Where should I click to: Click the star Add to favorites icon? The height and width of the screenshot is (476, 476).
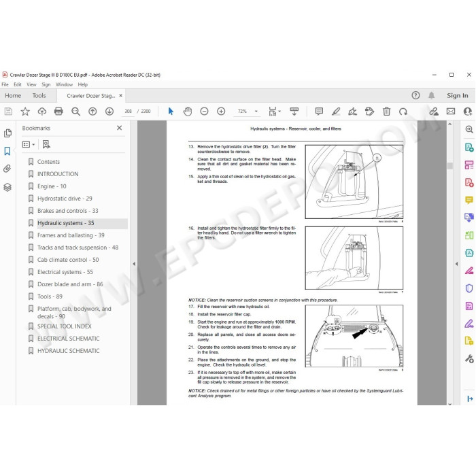coord(25,112)
